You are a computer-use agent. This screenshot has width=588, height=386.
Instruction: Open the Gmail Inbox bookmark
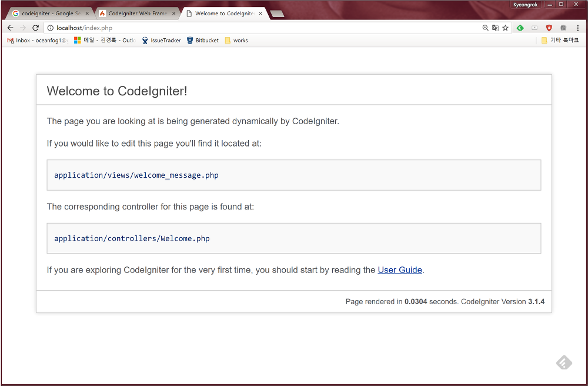click(x=38, y=40)
